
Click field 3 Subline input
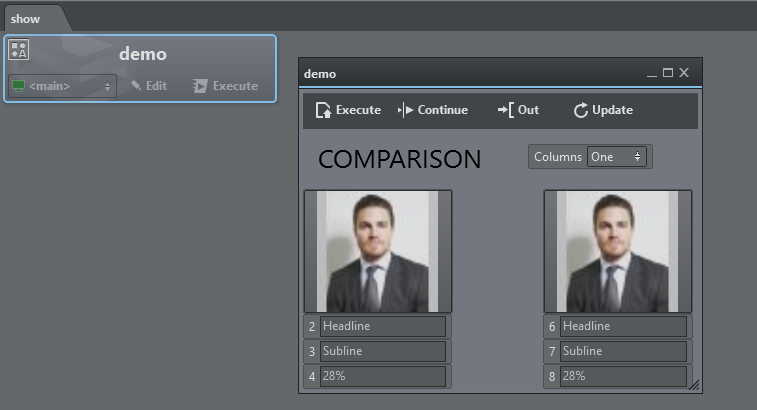(x=383, y=352)
